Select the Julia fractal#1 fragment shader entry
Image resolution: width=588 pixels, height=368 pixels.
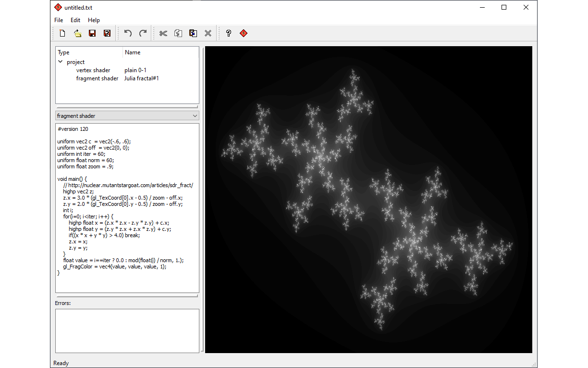(x=141, y=78)
